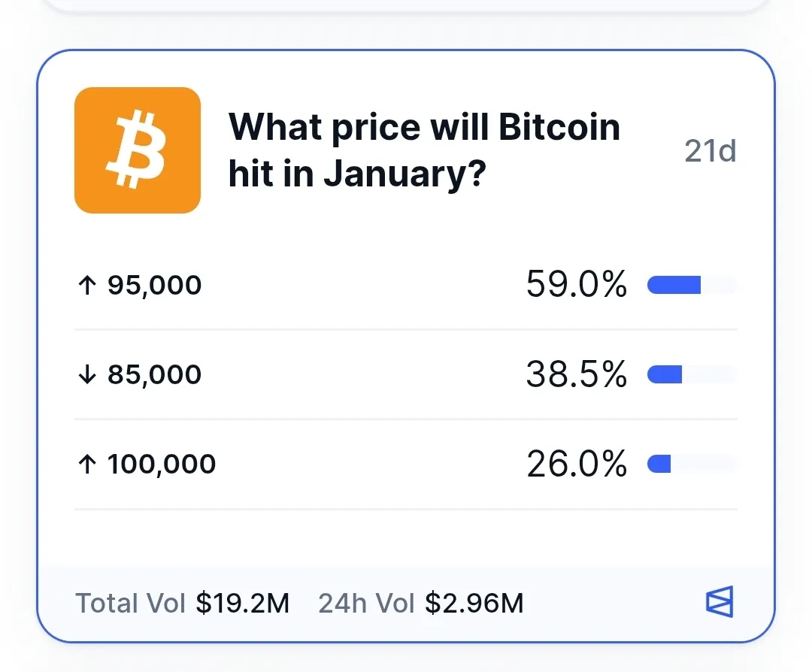Click the $19.2M total volume figure
This screenshot has height=672, width=812.
pyautogui.click(x=242, y=603)
